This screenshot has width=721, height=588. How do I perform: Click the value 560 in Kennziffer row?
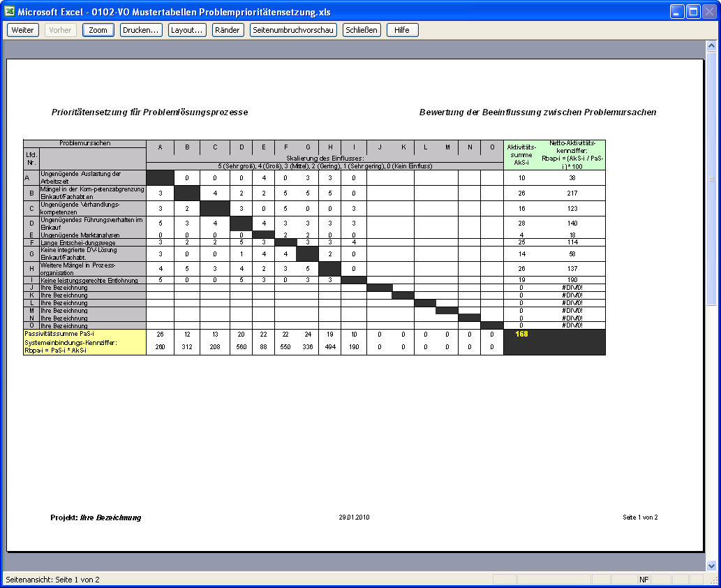point(241,347)
